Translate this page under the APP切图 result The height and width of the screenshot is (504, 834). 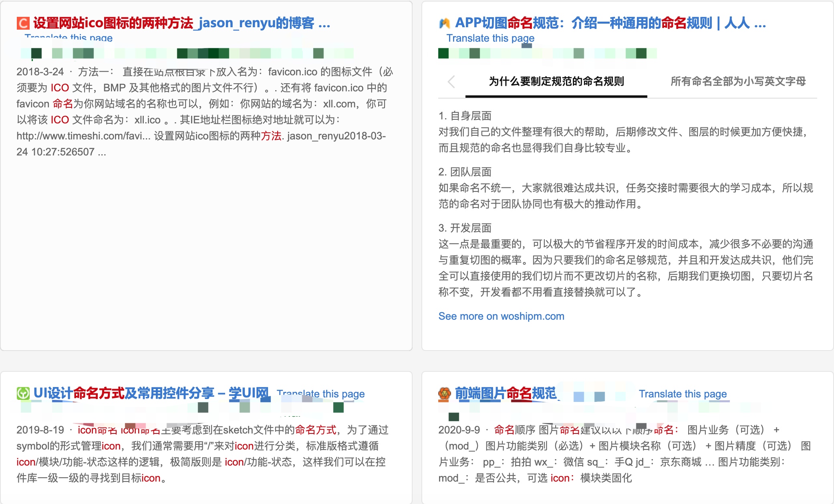click(490, 38)
